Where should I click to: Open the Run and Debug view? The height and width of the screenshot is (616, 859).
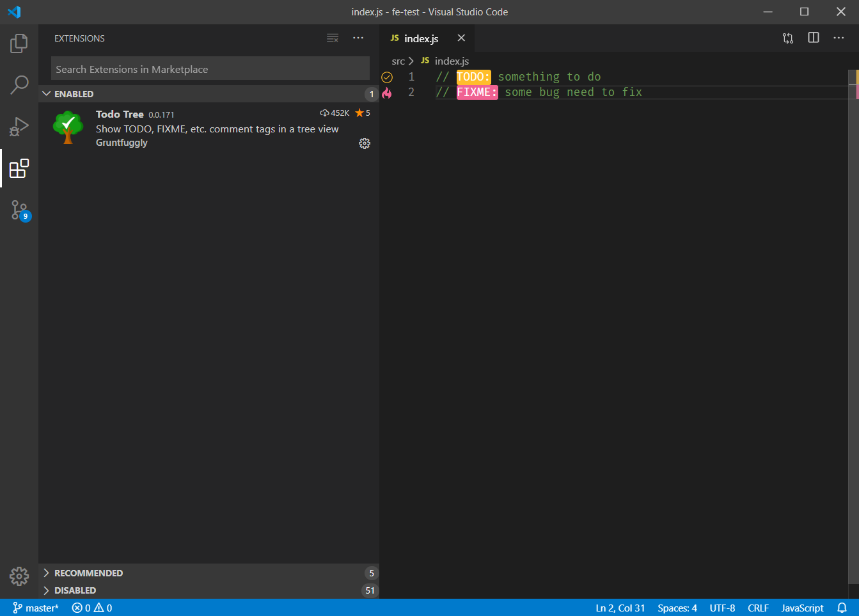point(19,127)
